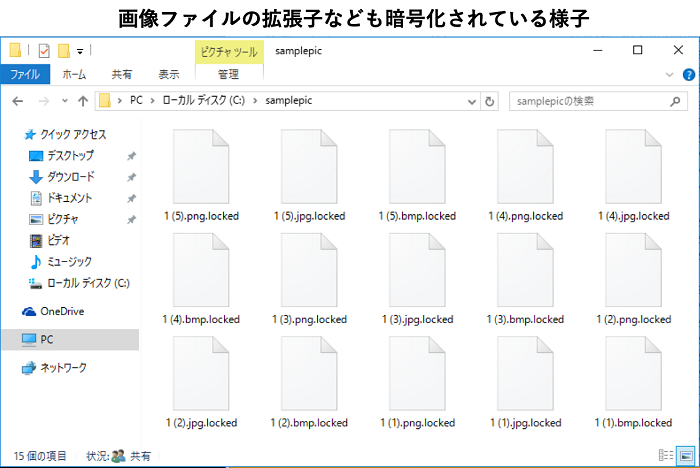This screenshot has height=468, width=700.
Task: Open the 共有 ribbon tab
Action: 121,74
